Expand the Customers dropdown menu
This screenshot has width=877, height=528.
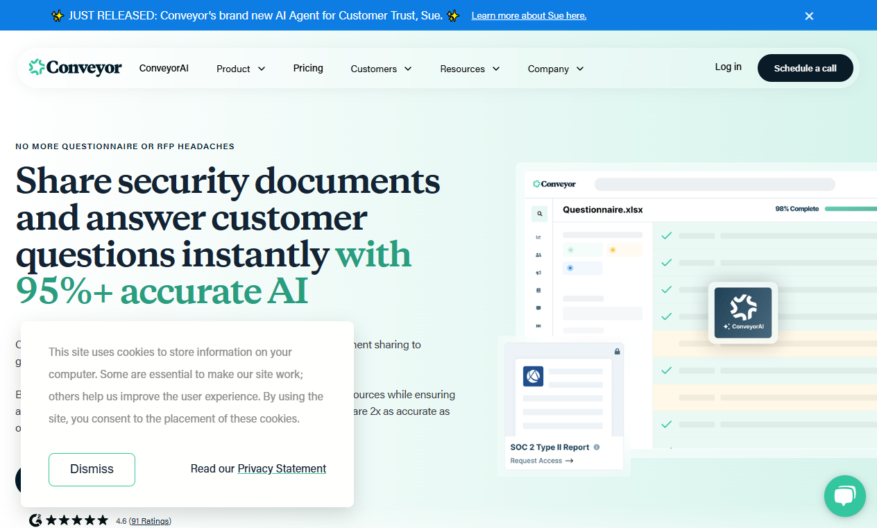[x=381, y=69]
